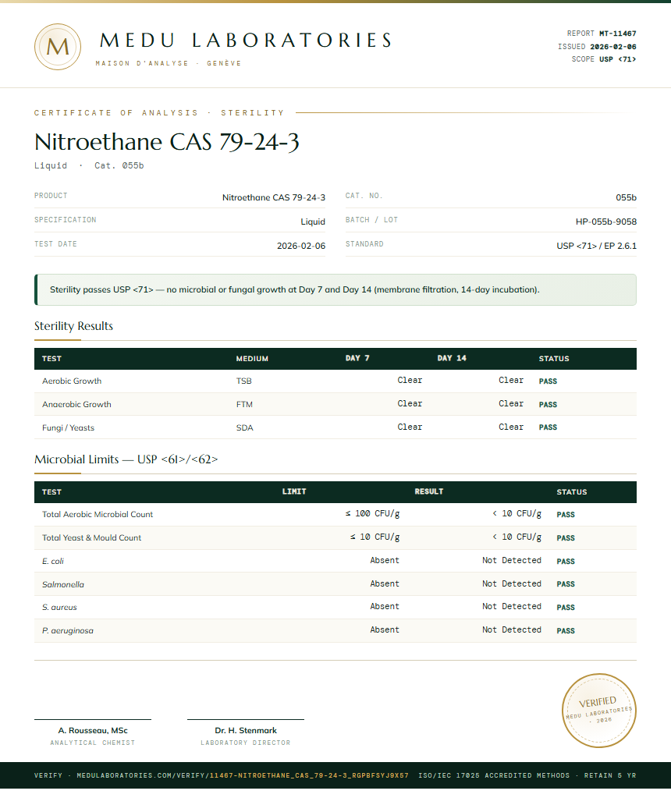
Task: Select the Aerobic Growth row label
Action: tap(72, 381)
